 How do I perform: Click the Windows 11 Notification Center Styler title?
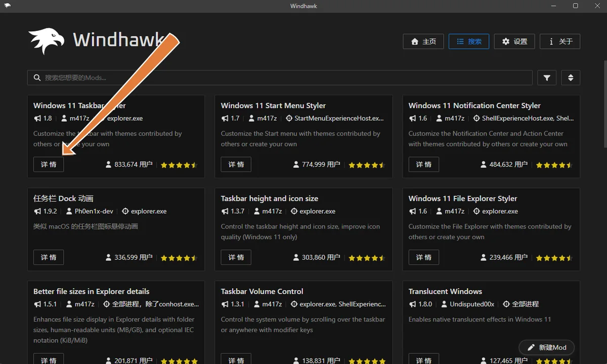click(474, 105)
